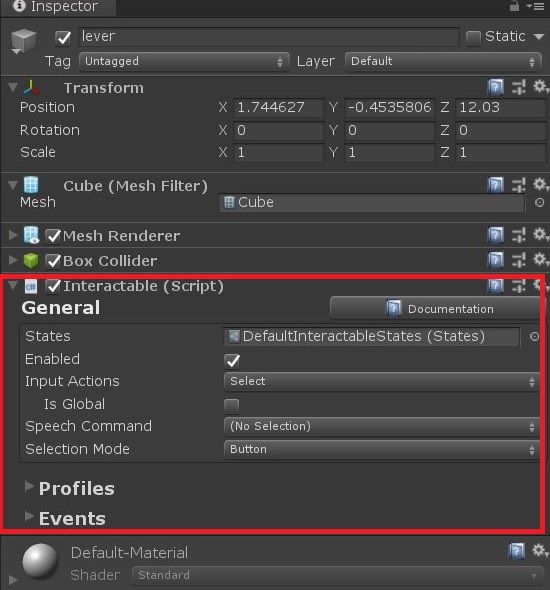Click the green Box Collider icon

click(x=31, y=261)
